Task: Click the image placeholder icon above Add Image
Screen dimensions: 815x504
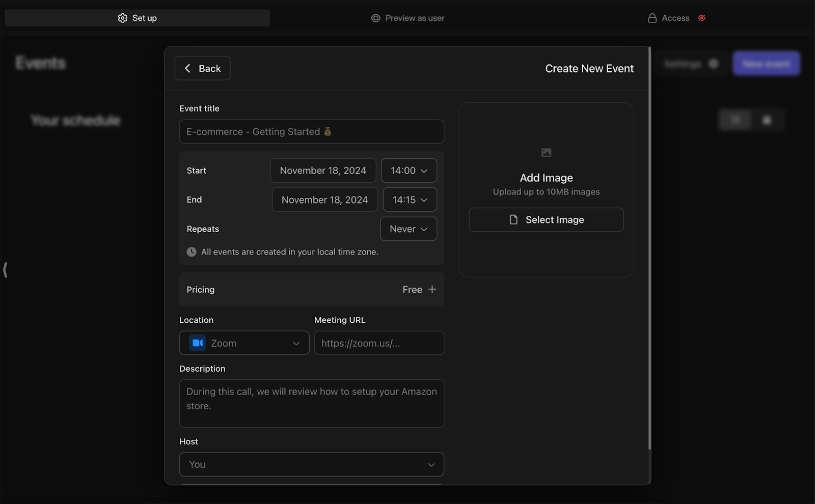Action: coord(546,153)
